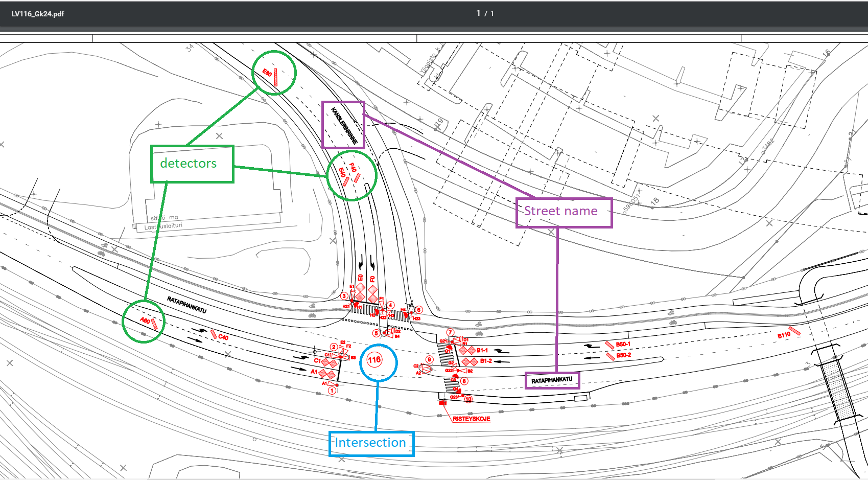Select the B110 detector marker

[794, 331]
